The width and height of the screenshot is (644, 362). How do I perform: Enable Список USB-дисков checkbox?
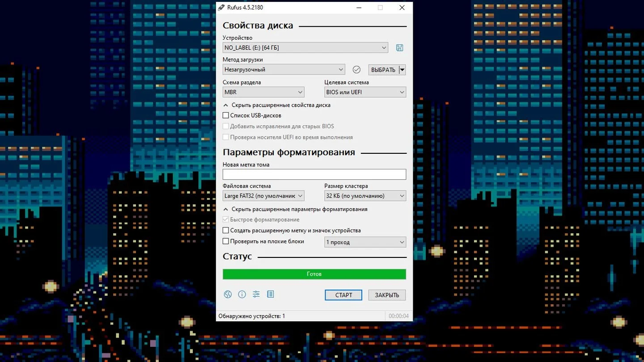tap(226, 116)
